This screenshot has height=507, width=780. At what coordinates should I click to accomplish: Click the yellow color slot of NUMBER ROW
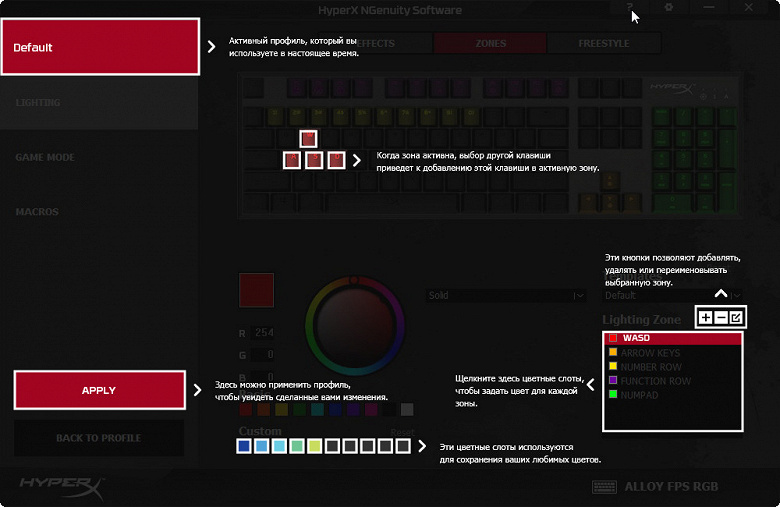[x=613, y=366]
